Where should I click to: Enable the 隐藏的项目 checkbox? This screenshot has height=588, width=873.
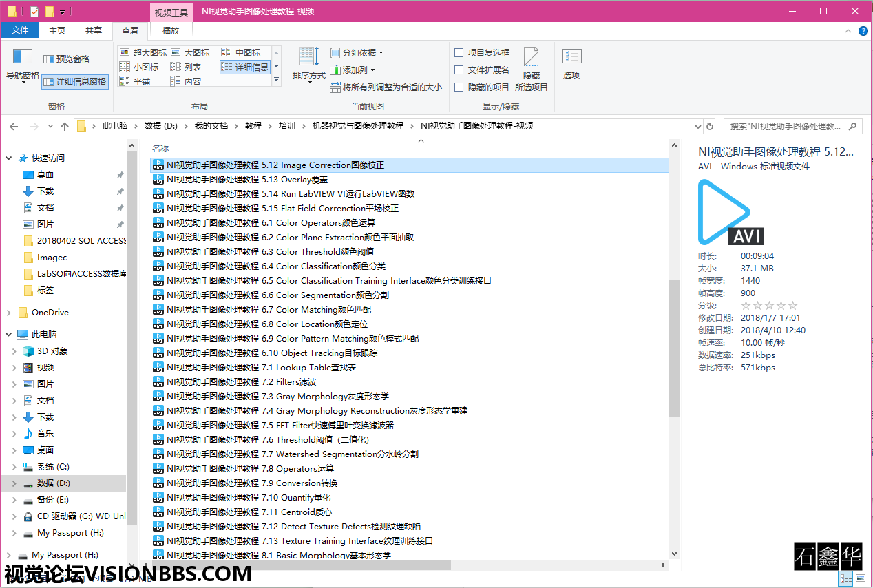[459, 87]
